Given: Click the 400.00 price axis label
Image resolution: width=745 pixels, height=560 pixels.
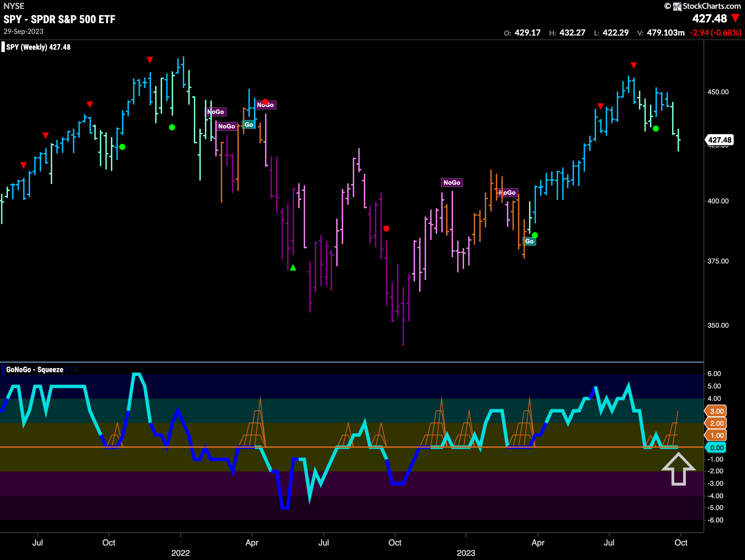Looking at the screenshot, I should pyautogui.click(x=718, y=201).
